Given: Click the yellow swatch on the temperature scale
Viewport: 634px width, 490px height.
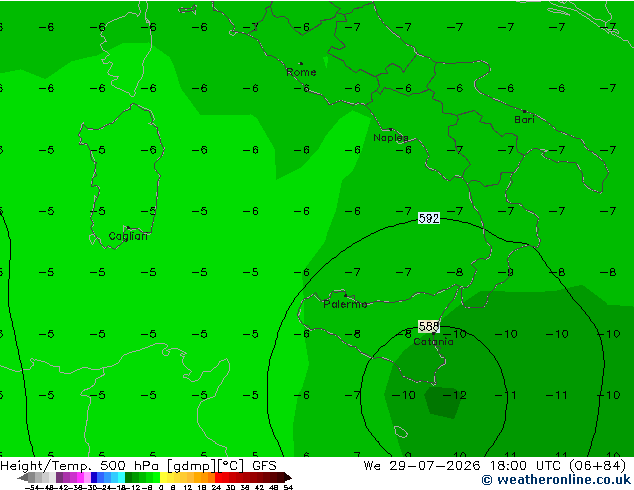Looking at the screenshot, I should tap(163, 477).
